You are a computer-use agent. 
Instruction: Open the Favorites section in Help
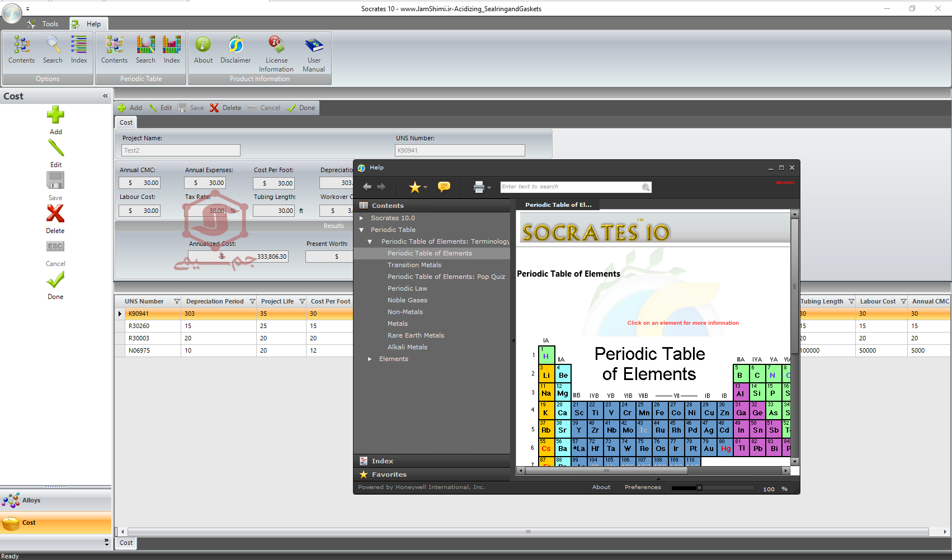pyautogui.click(x=432, y=474)
